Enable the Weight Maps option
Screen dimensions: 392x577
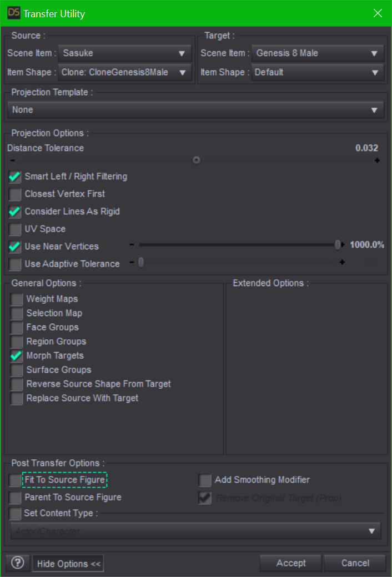17,299
